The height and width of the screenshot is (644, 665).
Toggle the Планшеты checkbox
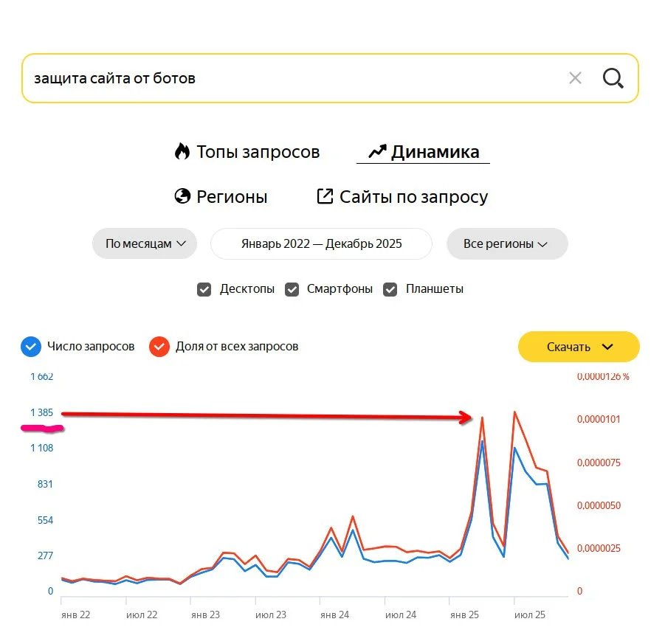coord(390,289)
